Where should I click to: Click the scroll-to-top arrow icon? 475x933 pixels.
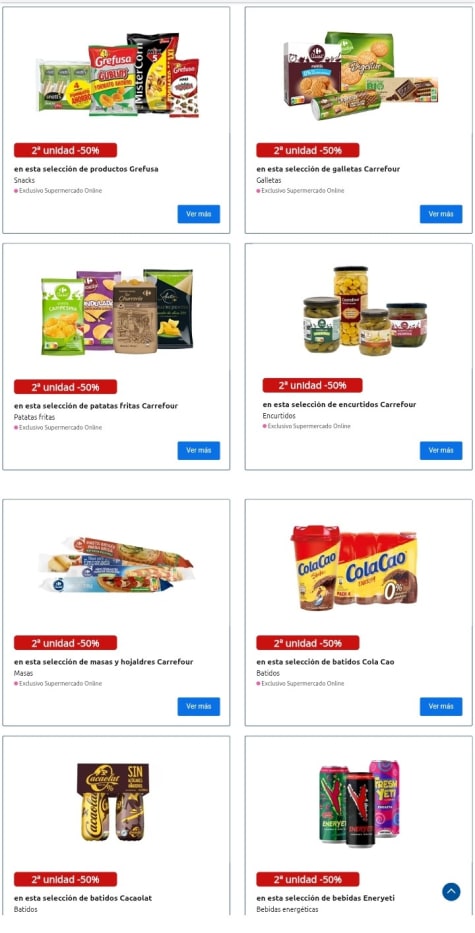pos(451,891)
